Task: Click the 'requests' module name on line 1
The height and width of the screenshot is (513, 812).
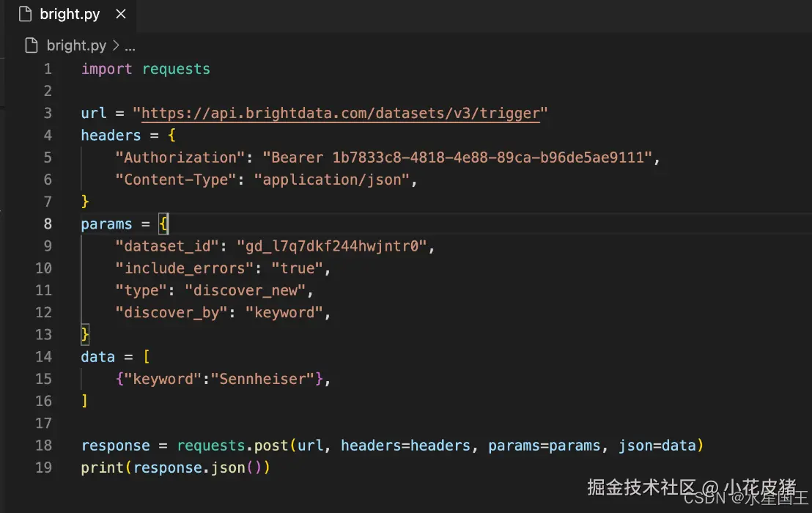Action: pyautogui.click(x=176, y=70)
